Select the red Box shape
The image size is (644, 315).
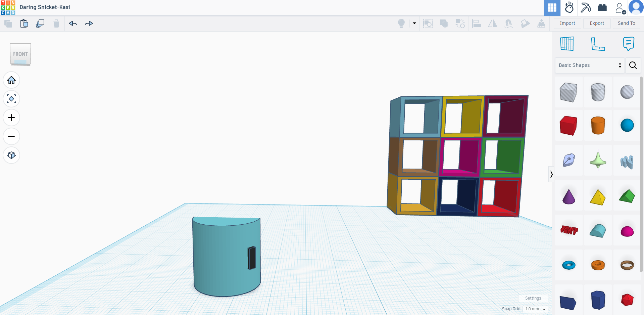point(568,126)
